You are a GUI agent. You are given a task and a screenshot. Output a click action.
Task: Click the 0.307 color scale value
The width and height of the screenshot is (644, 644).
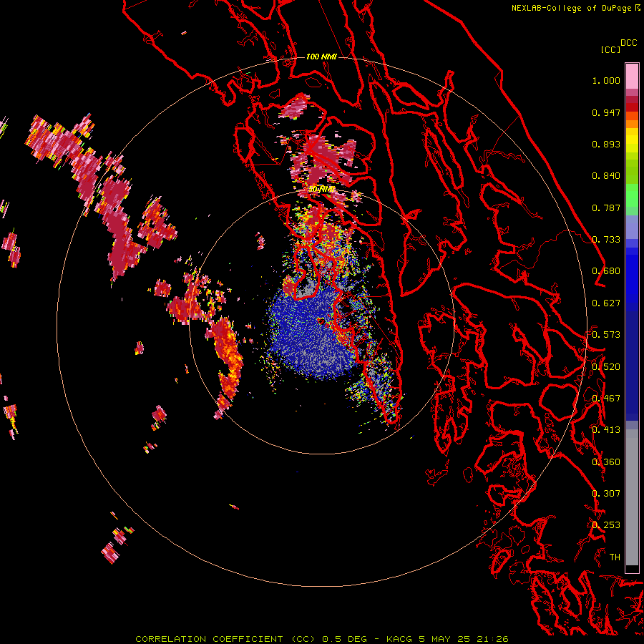[606, 494]
